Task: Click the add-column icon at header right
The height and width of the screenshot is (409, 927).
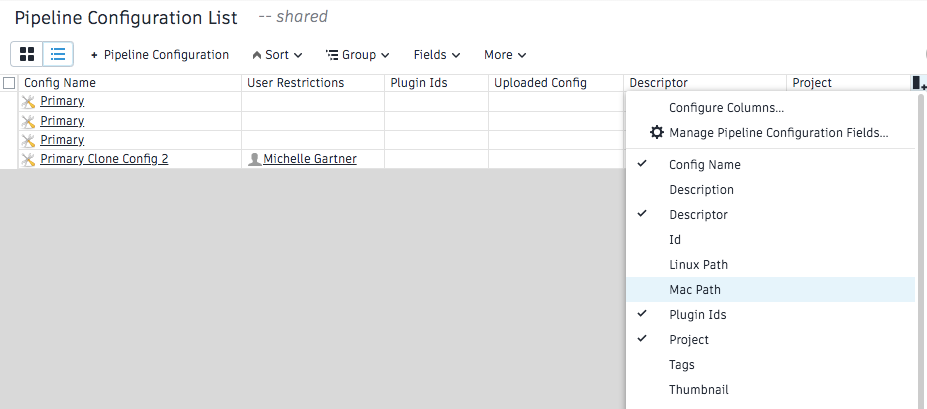Action: pyautogui.click(x=919, y=84)
